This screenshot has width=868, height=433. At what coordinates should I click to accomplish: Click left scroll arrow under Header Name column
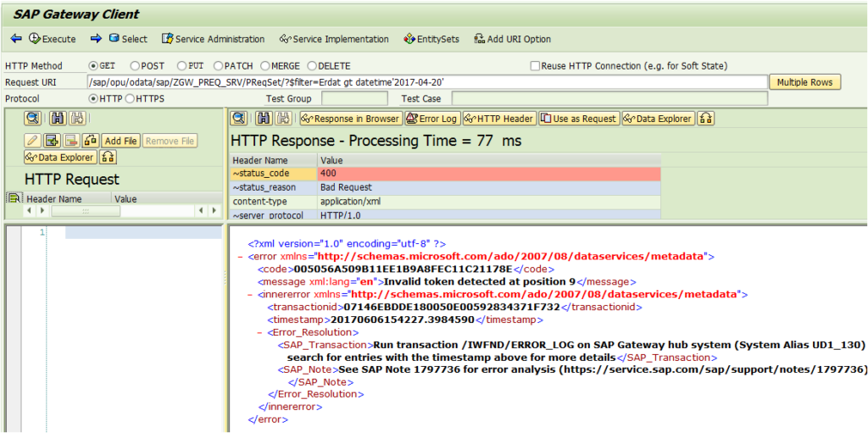[x=29, y=211]
